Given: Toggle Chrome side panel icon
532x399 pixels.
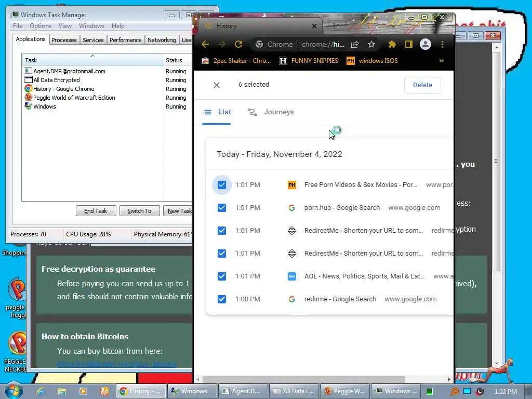Looking at the screenshot, I should coord(408,44).
